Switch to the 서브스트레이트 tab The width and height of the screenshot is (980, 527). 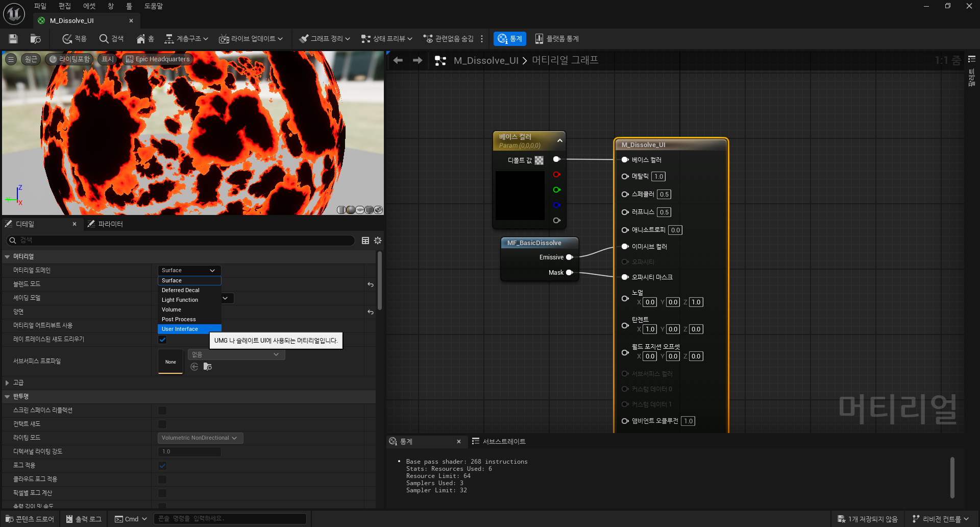point(499,442)
